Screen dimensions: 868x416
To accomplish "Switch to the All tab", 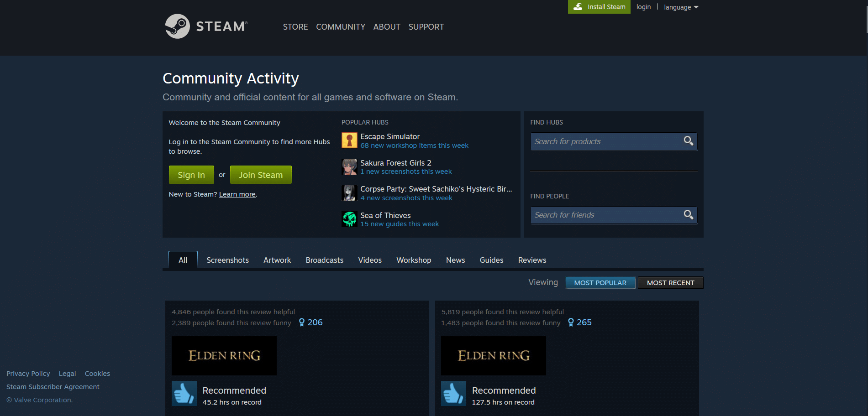I will click(183, 260).
